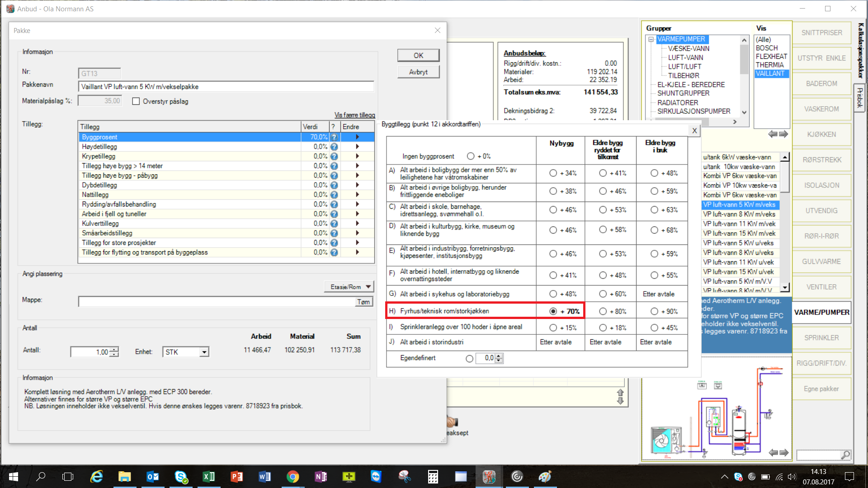Viewport: 868px width, 488px height.
Task: Open PowerPoint from taskbar
Action: click(237, 477)
